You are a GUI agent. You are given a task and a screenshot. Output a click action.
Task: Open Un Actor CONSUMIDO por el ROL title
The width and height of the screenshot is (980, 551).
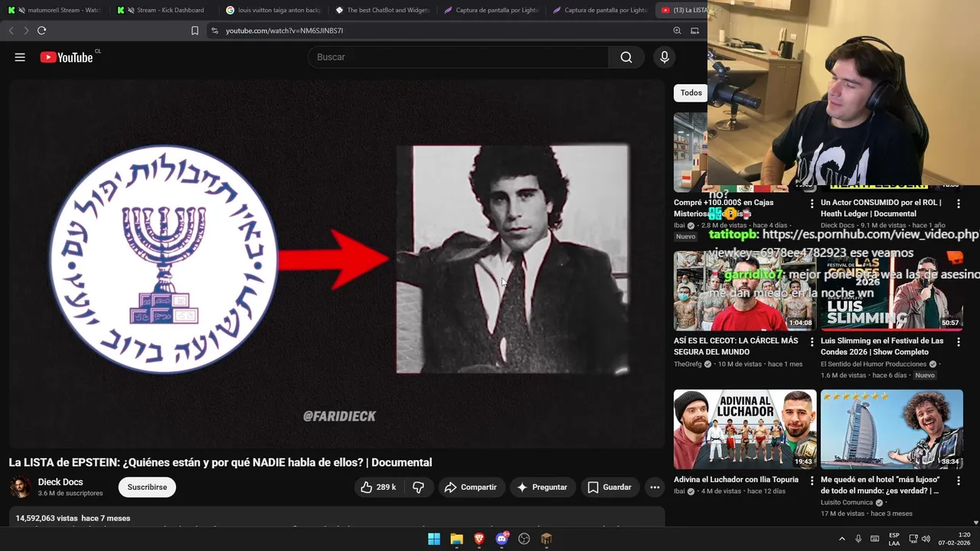point(881,208)
